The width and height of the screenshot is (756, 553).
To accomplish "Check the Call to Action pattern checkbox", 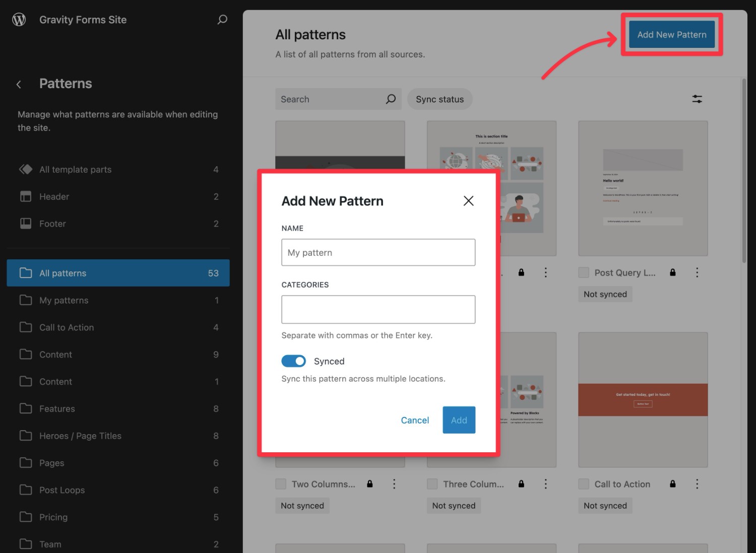I will pos(584,484).
